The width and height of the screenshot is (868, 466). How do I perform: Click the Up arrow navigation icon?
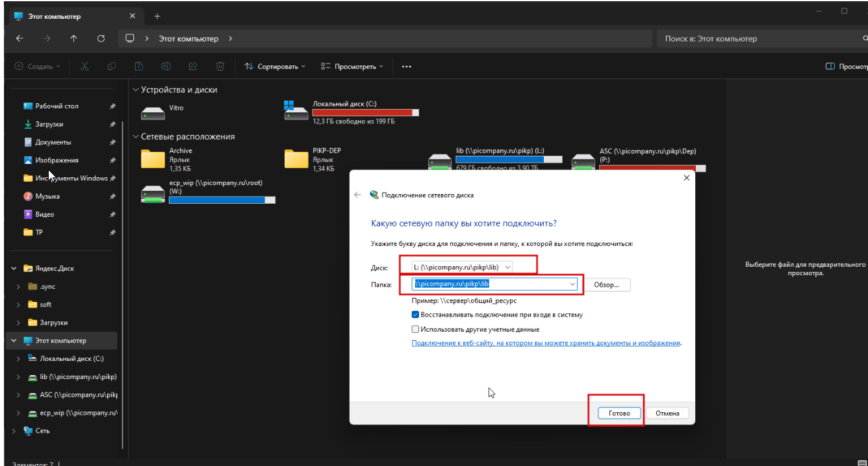click(x=73, y=39)
